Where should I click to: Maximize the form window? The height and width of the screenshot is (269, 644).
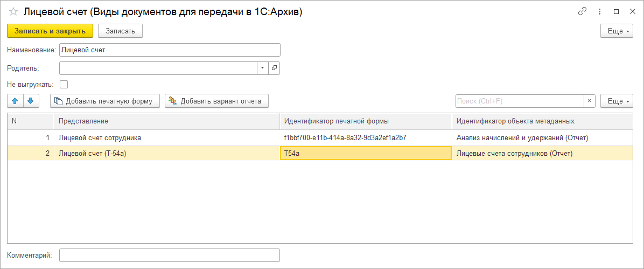(x=616, y=11)
